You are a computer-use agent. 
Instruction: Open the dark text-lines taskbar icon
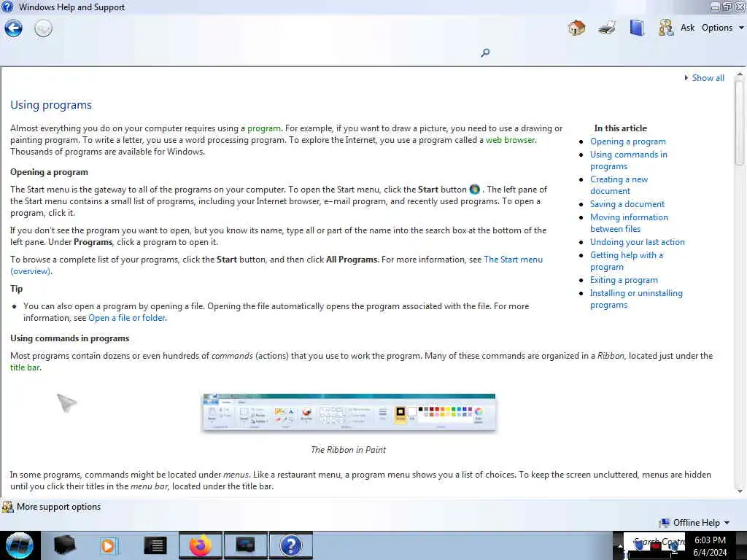155,545
